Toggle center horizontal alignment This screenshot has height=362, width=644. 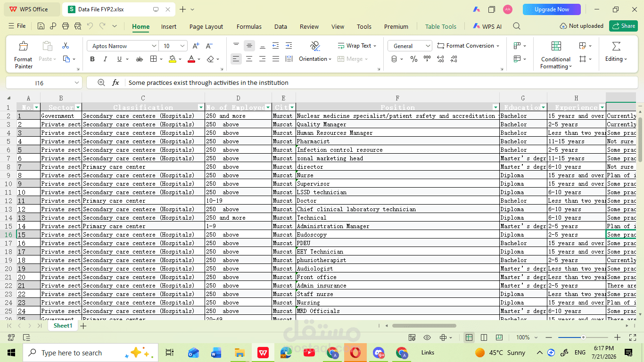249,59
